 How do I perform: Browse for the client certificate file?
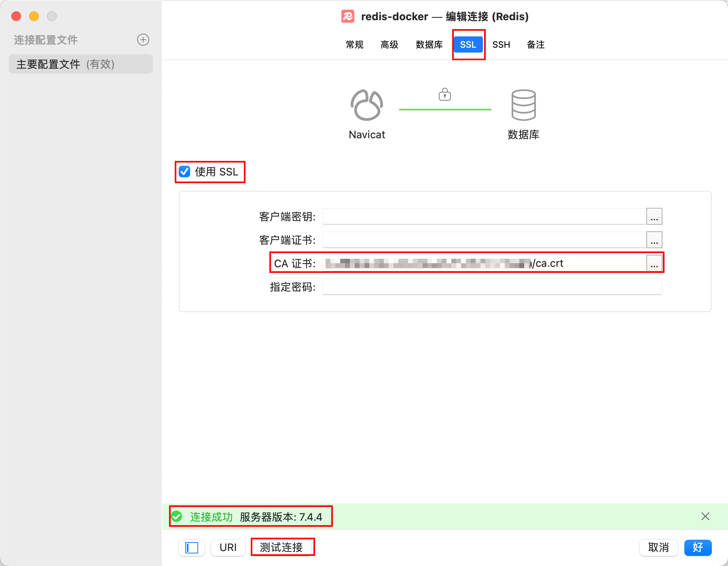click(x=654, y=240)
